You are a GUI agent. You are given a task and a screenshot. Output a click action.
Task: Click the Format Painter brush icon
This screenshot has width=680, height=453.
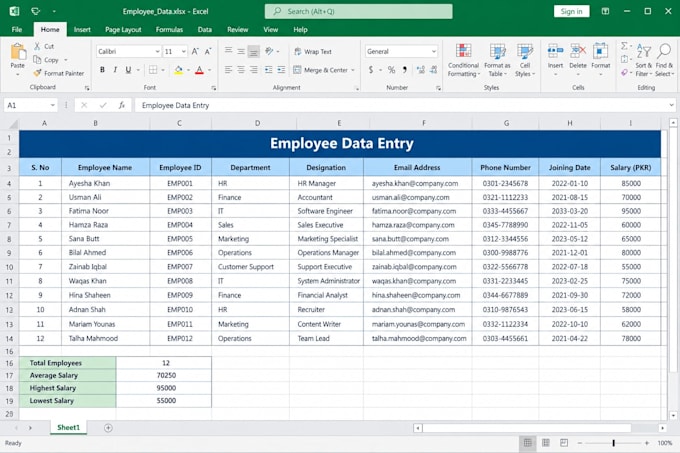click(38, 73)
